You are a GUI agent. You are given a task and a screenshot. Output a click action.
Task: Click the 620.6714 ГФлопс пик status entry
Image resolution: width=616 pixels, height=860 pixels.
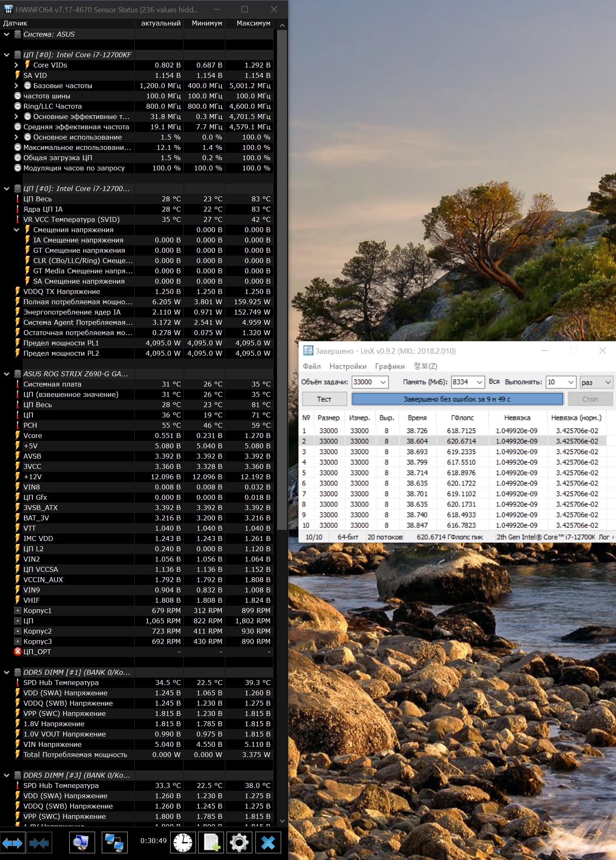[450, 537]
